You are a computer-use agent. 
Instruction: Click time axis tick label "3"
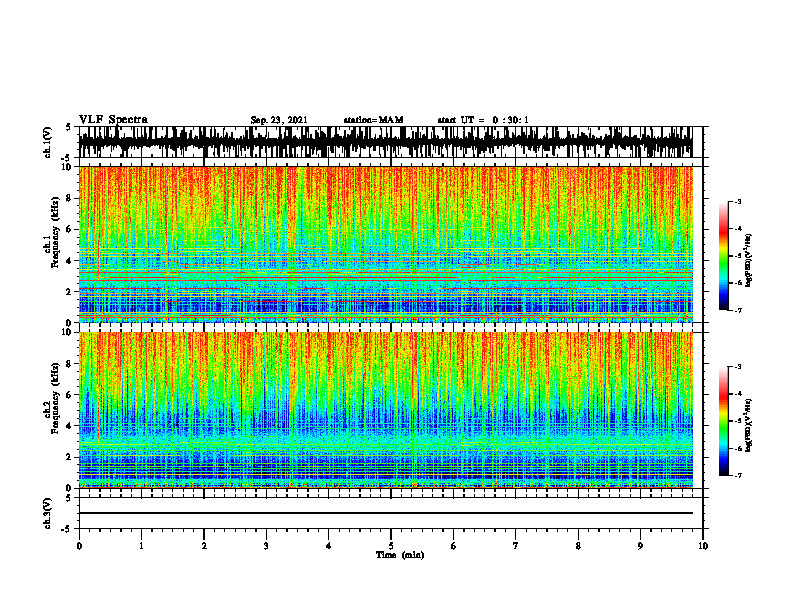(266, 546)
